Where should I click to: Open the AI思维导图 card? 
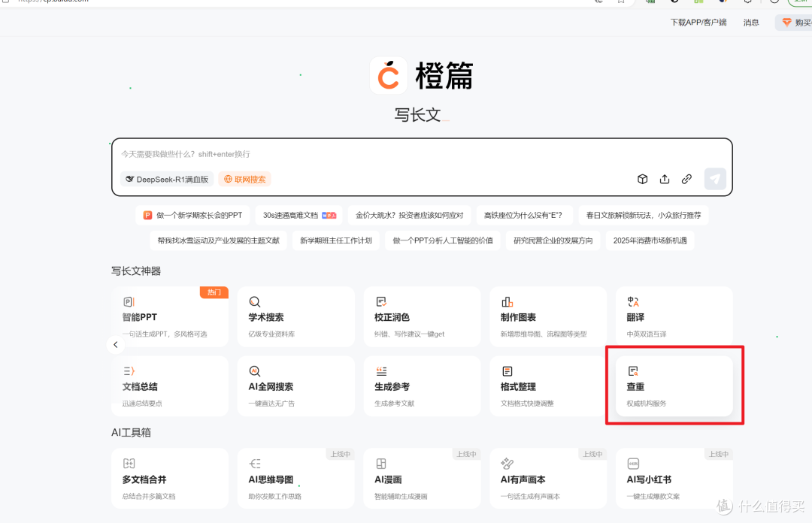[x=295, y=479]
